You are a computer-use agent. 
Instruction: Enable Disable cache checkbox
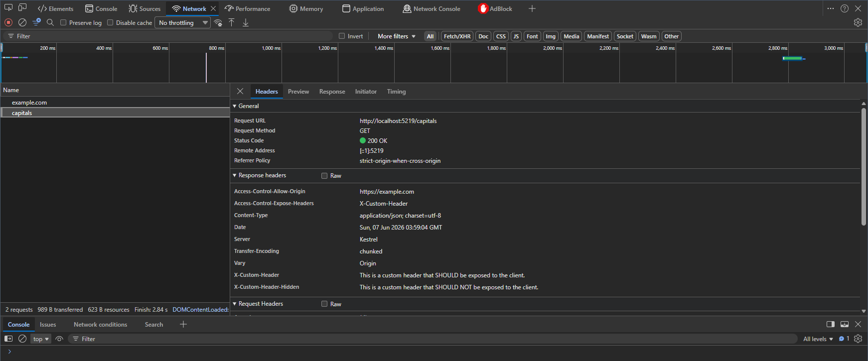click(110, 22)
